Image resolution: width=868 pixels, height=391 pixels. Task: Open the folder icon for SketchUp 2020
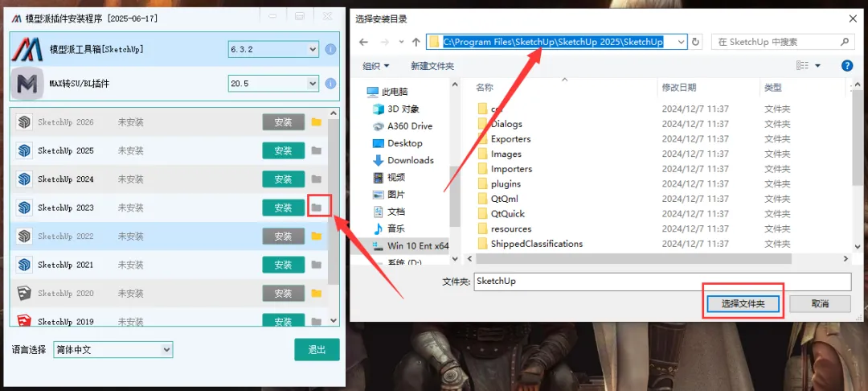(316, 293)
